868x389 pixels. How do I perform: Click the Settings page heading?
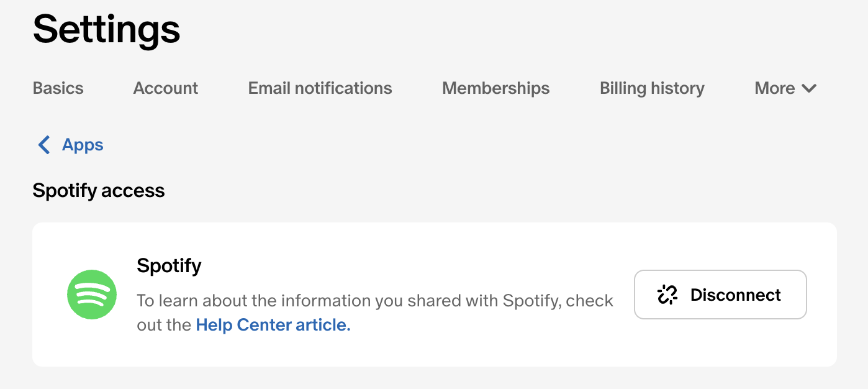click(106, 29)
